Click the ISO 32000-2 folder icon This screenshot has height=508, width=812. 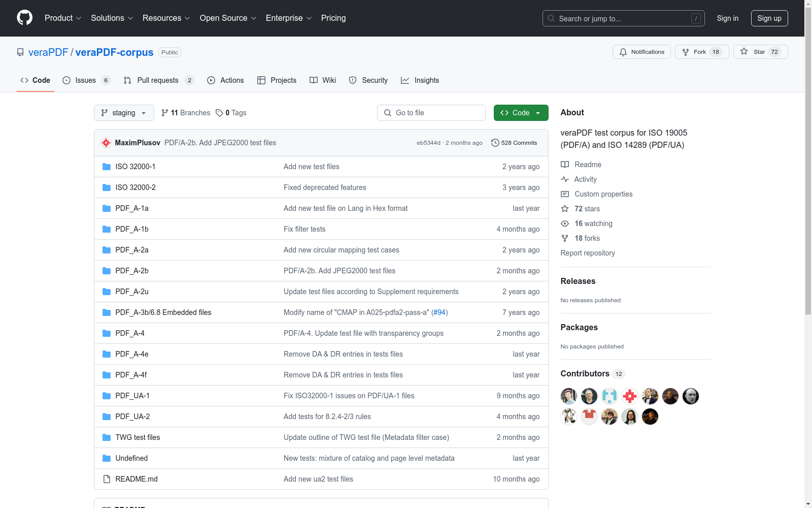[x=107, y=187]
